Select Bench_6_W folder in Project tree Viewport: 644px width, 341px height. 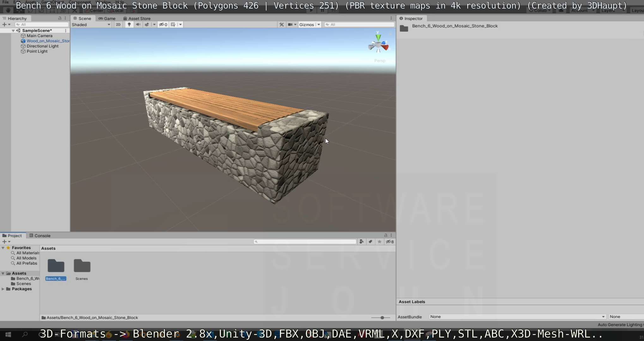28,278
